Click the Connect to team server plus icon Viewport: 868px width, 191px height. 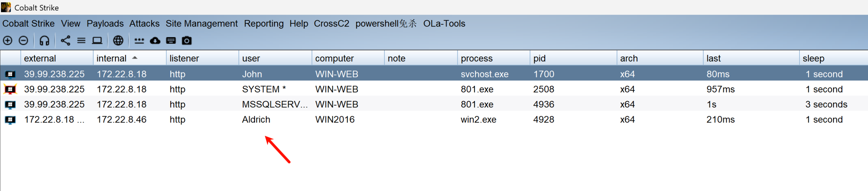7,41
